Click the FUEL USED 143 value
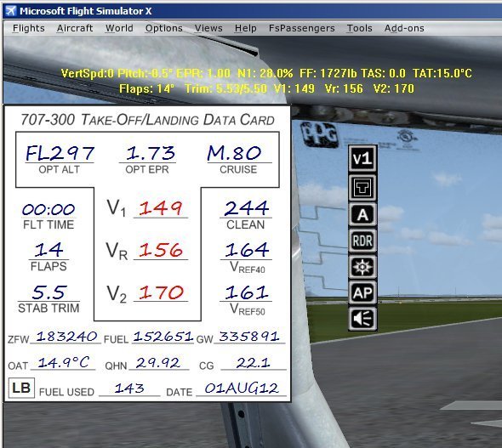The image size is (502, 448). coord(129,388)
